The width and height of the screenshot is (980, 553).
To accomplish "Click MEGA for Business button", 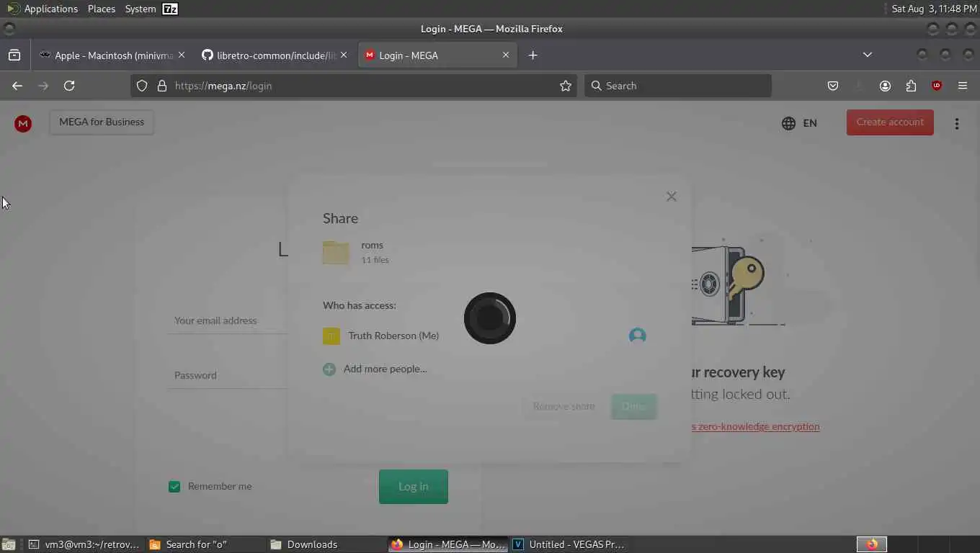I will [102, 122].
